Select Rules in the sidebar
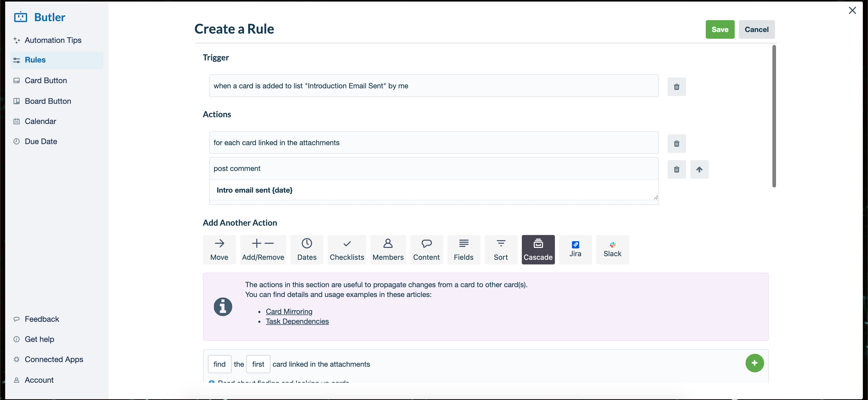Screen dimensions: 868x400 coord(57,60)
